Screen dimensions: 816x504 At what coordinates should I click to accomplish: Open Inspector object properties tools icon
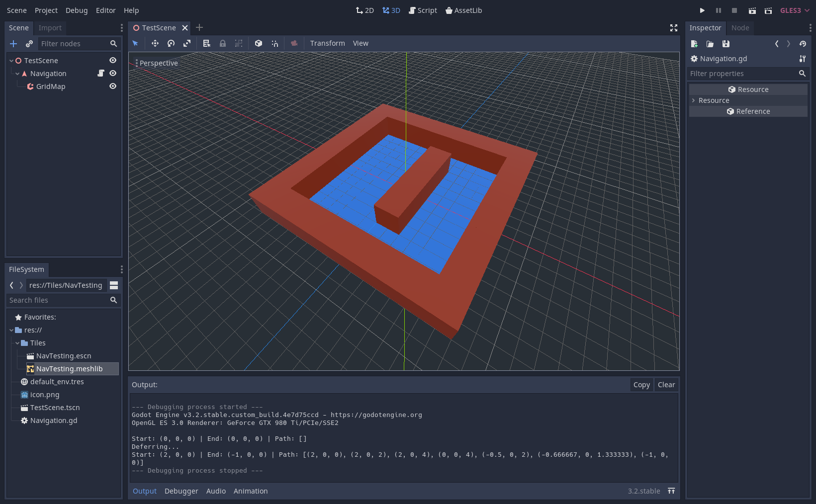(x=803, y=59)
